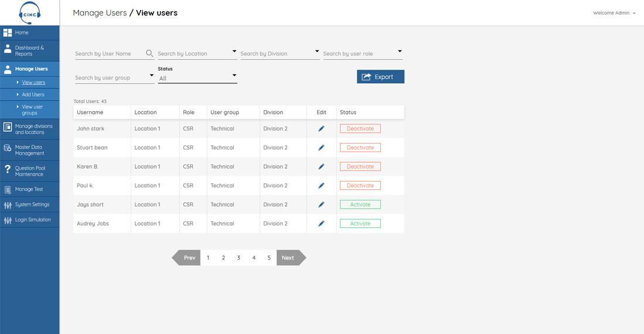Click the Master Data Management database icon
Image resolution: width=644 pixels, height=334 pixels.
pyautogui.click(x=8, y=148)
